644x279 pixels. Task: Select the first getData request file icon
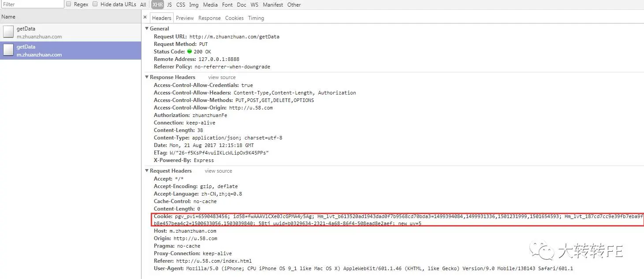8,32
